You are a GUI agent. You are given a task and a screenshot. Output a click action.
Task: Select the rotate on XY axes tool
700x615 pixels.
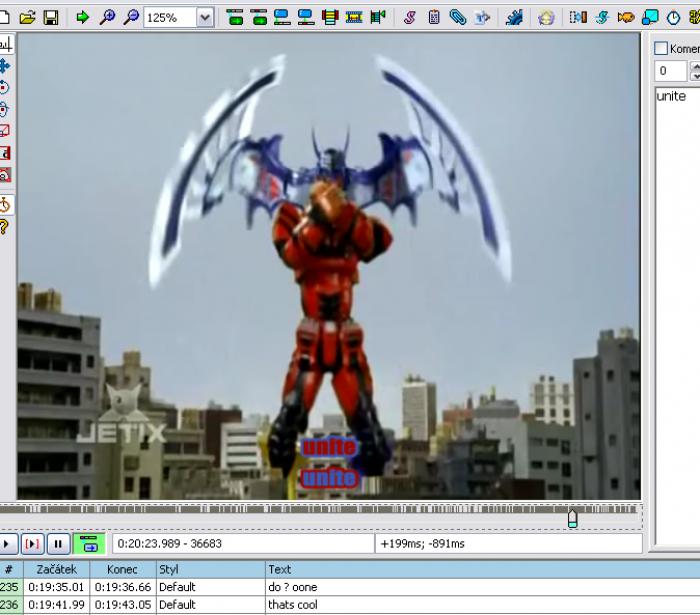pos(4,109)
